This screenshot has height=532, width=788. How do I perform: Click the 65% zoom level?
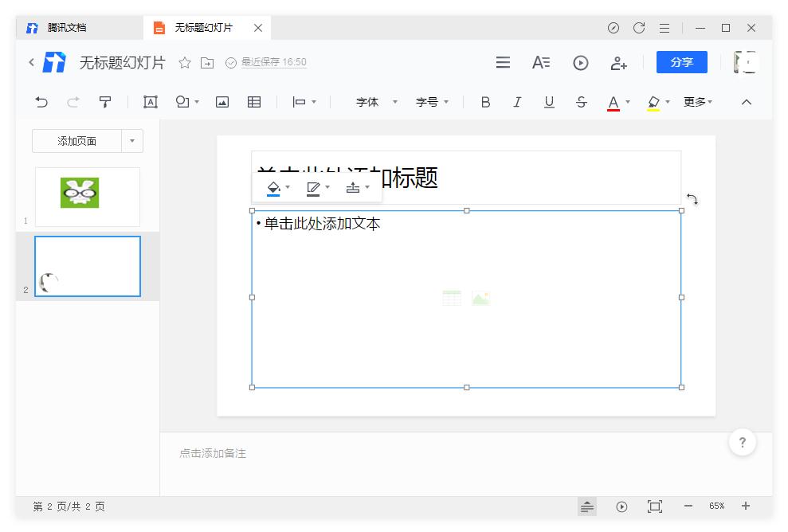click(717, 507)
